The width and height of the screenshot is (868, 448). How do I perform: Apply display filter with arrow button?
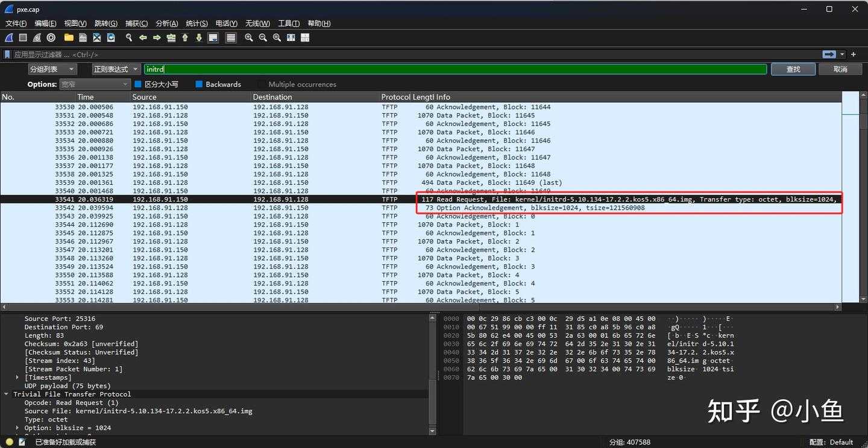[x=829, y=54]
